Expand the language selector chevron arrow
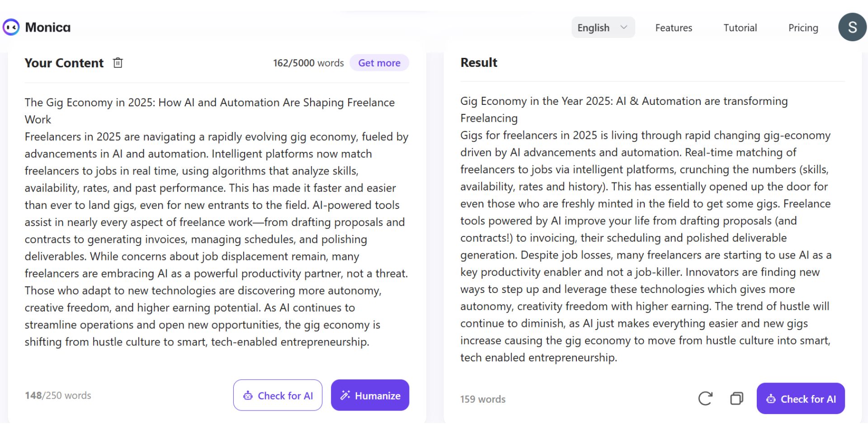The image size is (868, 434). tap(624, 27)
